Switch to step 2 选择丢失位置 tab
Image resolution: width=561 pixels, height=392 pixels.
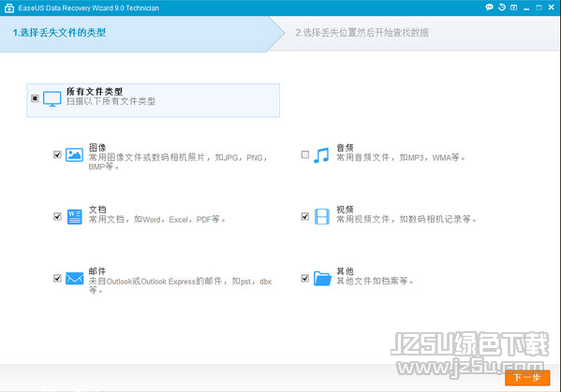click(362, 33)
